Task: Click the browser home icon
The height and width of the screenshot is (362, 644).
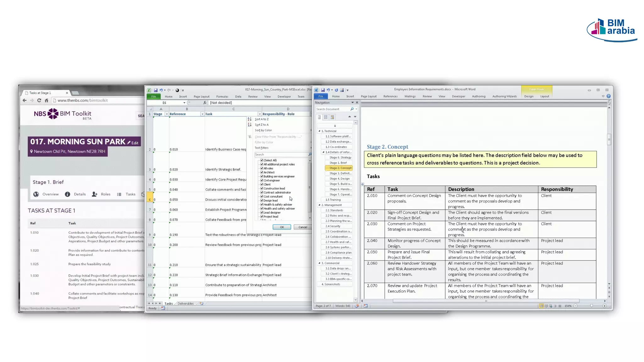Action: click(47, 101)
